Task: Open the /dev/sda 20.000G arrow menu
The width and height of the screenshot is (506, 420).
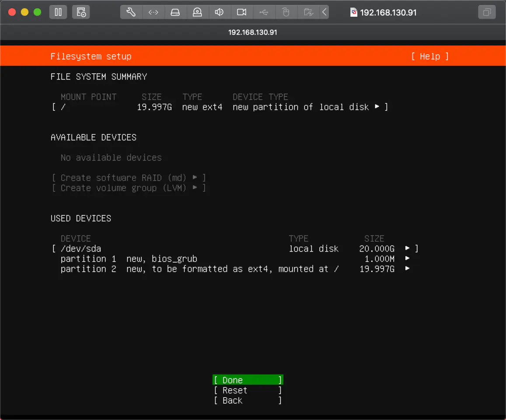Action: click(x=407, y=248)
